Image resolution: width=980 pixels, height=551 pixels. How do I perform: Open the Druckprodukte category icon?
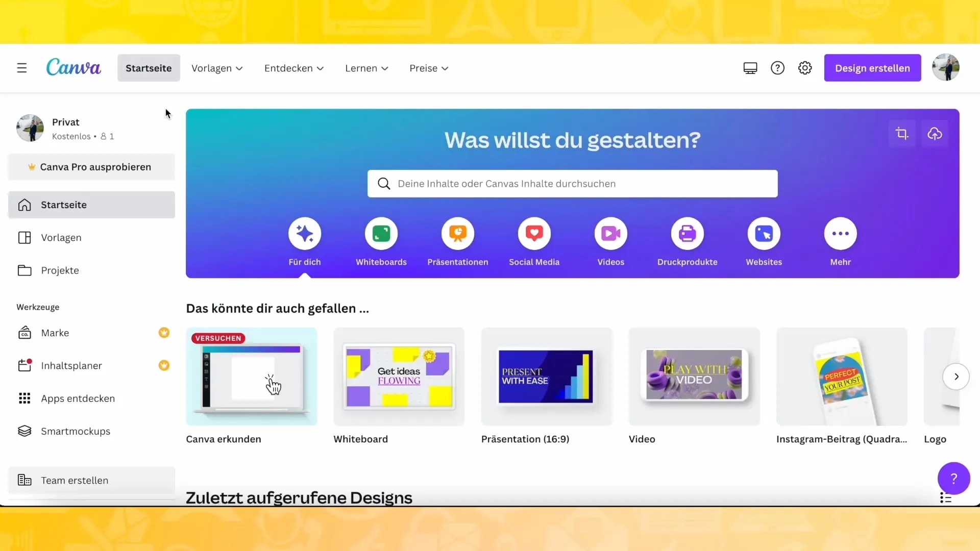[x=687, y=233]
